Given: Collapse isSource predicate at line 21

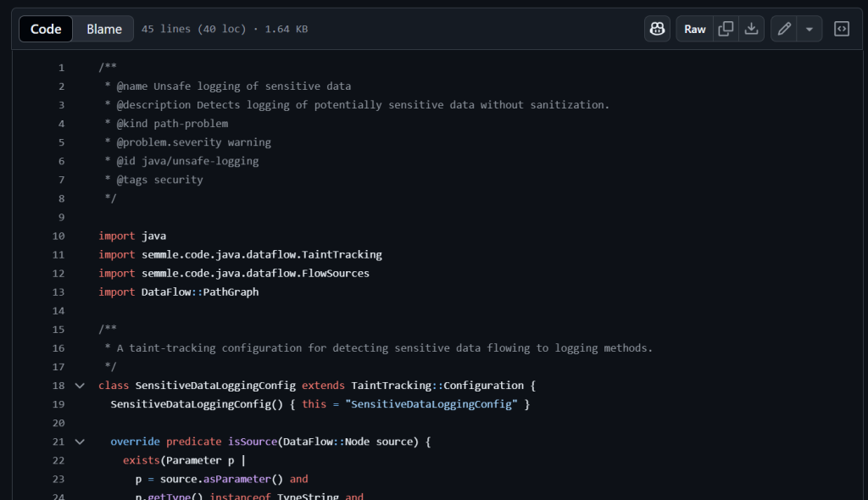Looking at the screenshot, I should [x=80, y=442].
